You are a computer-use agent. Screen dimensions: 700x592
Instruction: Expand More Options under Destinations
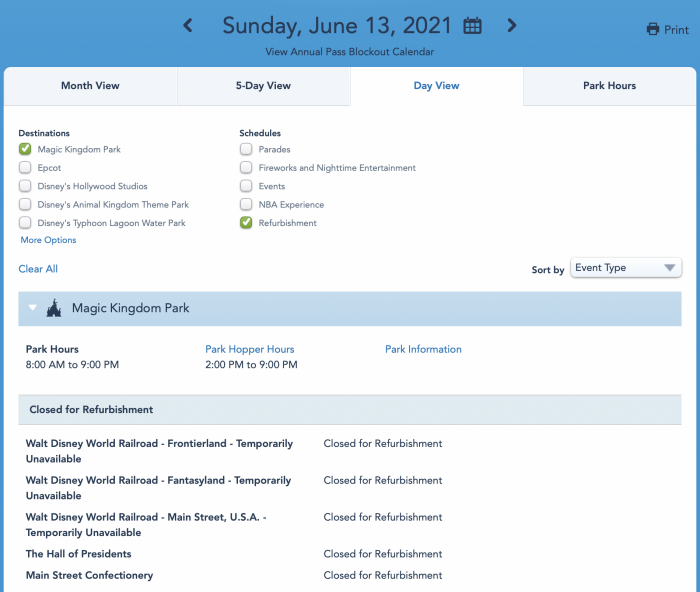(48, 240)
